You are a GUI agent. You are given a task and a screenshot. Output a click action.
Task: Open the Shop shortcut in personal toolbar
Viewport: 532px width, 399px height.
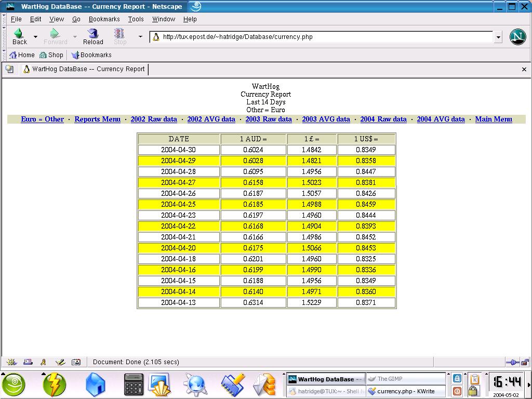(51, 55)
